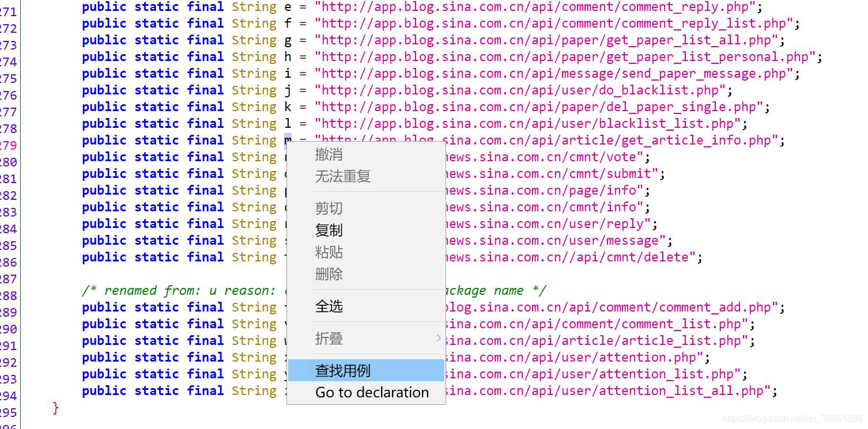Click the highlighted variable m
This screenshot has width=868, height=429.
[288, 141]
